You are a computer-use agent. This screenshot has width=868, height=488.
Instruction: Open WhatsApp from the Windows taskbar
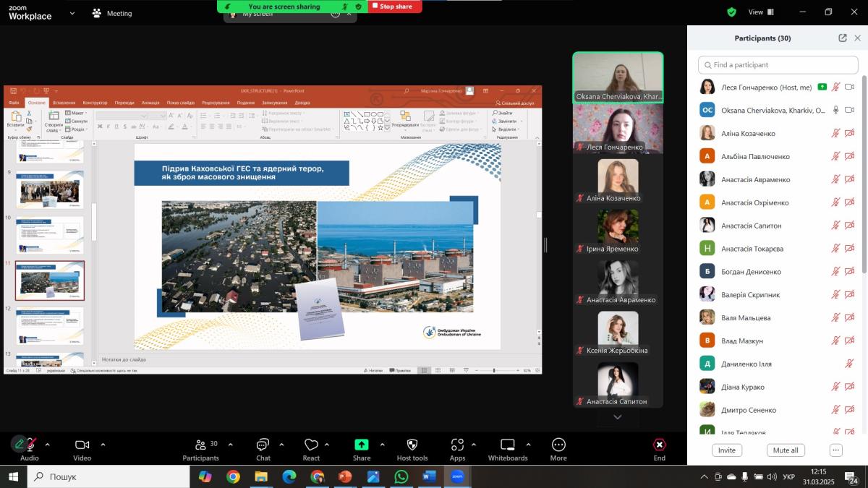point(401,476)
